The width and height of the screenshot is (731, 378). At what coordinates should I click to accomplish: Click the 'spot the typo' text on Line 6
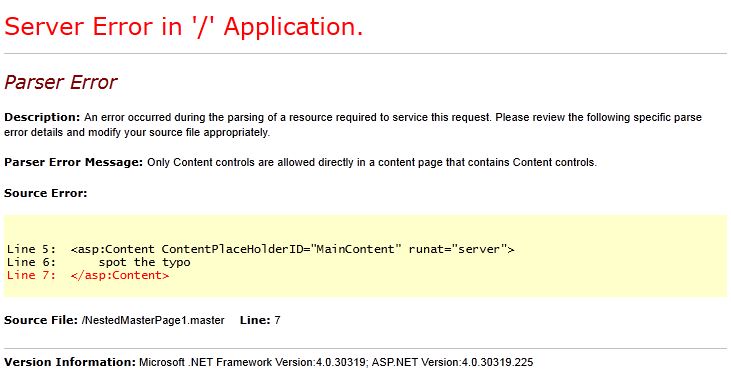pyautogui.click(x=145, y=262)
